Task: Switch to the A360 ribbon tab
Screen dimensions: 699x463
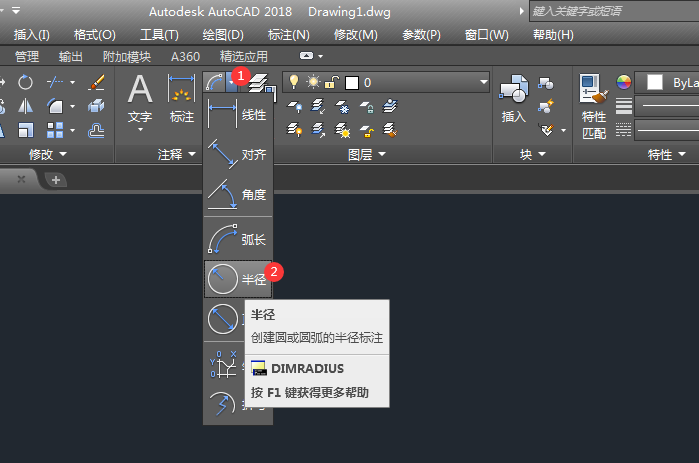Action: [x=185, y=57]
